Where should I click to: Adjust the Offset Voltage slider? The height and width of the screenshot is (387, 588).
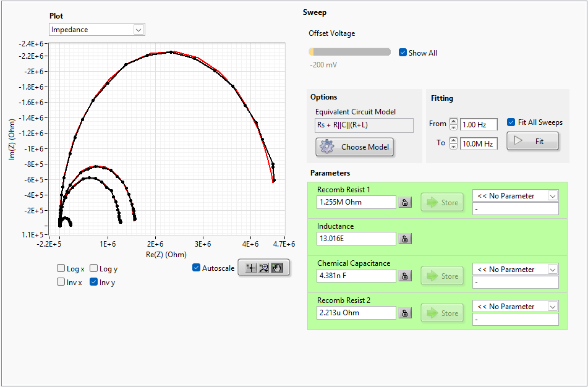click(x=349, y=52)
